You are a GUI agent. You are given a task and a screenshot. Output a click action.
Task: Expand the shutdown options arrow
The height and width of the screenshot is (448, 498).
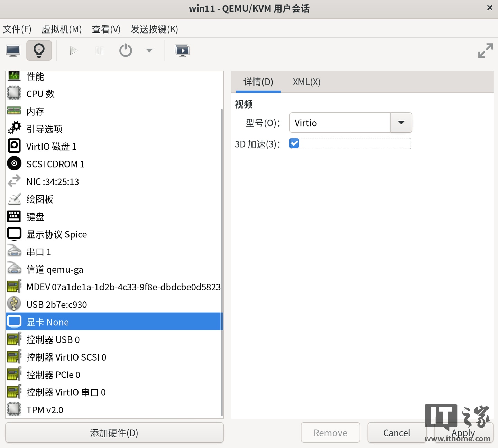coord(149,50)
